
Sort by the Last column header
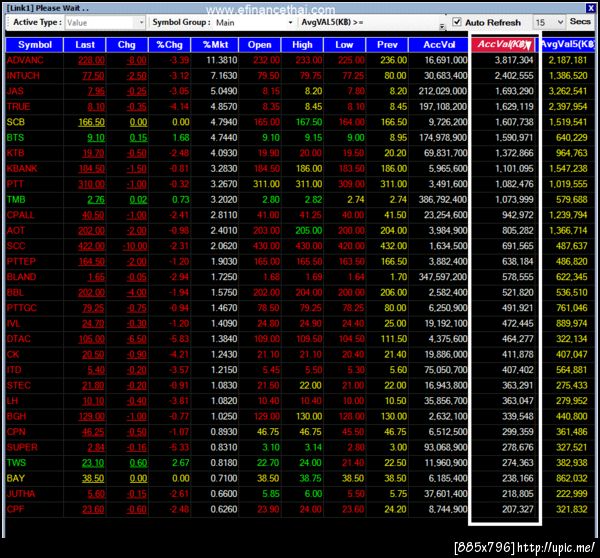click(x=85, y=45)
